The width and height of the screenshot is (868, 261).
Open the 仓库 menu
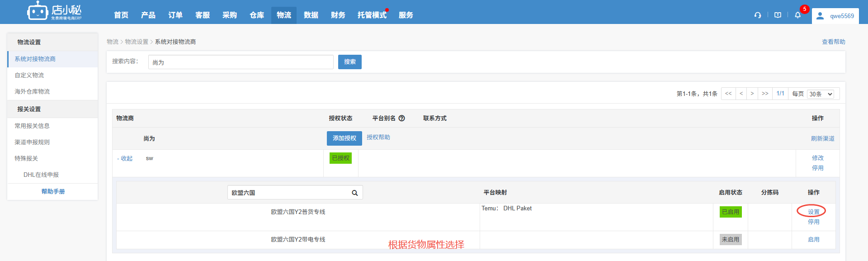click(257, 15)
